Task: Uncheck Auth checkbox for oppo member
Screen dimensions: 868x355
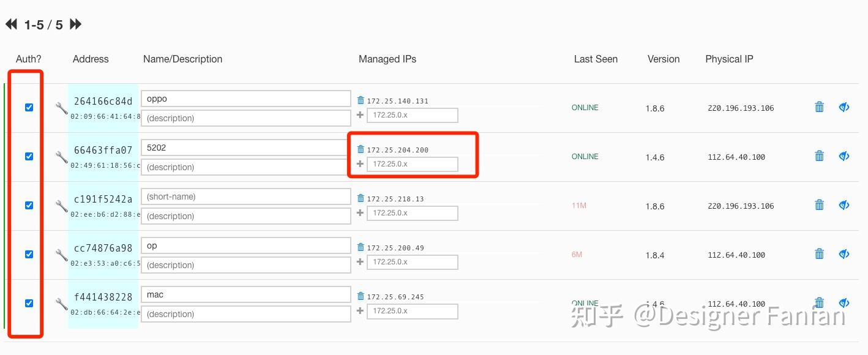Action: 29,107
